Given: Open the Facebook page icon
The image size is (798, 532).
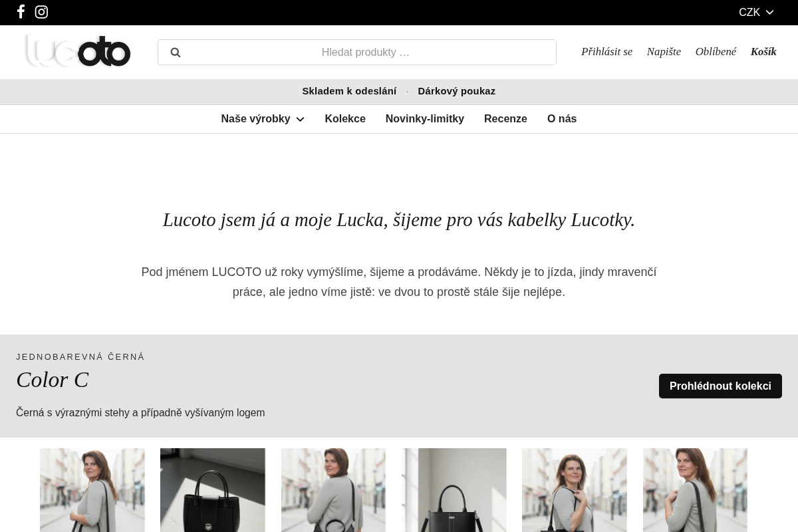Looking at the screenshot, I should click(21, 12).
